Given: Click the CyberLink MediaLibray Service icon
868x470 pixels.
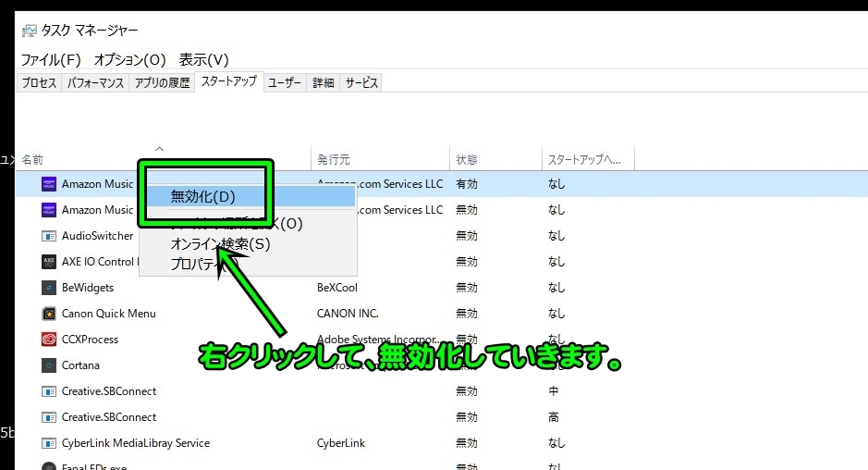Looking at the screenshot, I should [x=49, y=443].
